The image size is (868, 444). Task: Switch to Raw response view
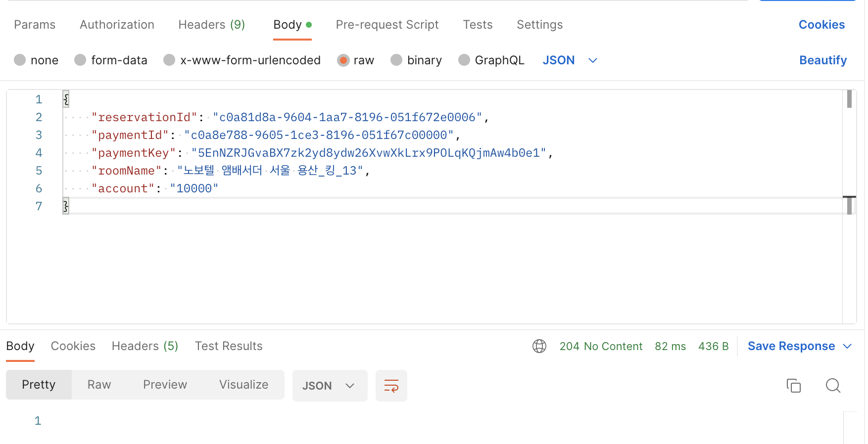point(99,385)
